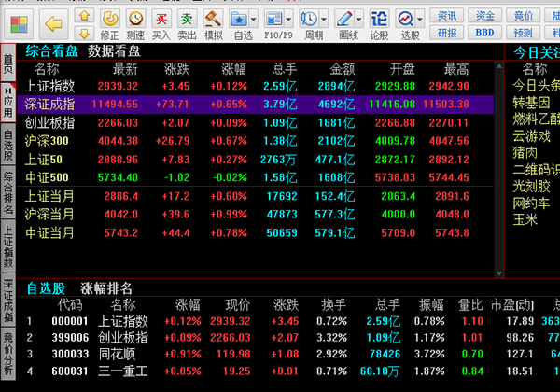
Task: Click the 论股 stock discussion icon
Action: pos(379,18)
